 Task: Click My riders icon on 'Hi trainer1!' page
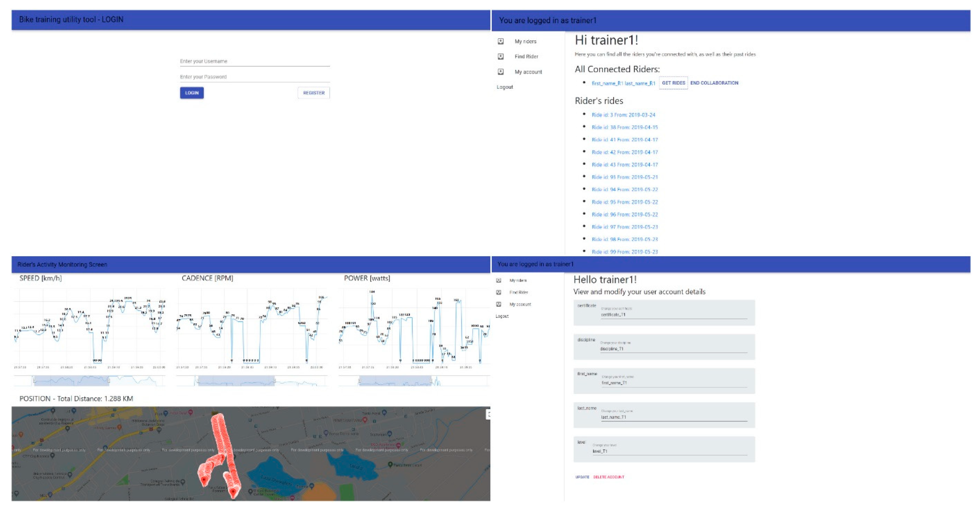tap(501, 41)
